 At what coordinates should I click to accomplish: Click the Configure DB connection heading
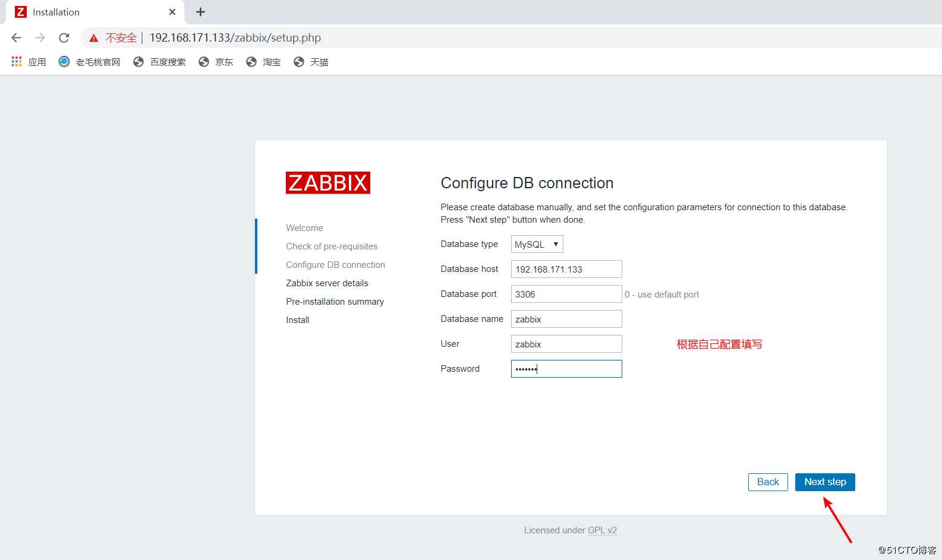point(527,183)
